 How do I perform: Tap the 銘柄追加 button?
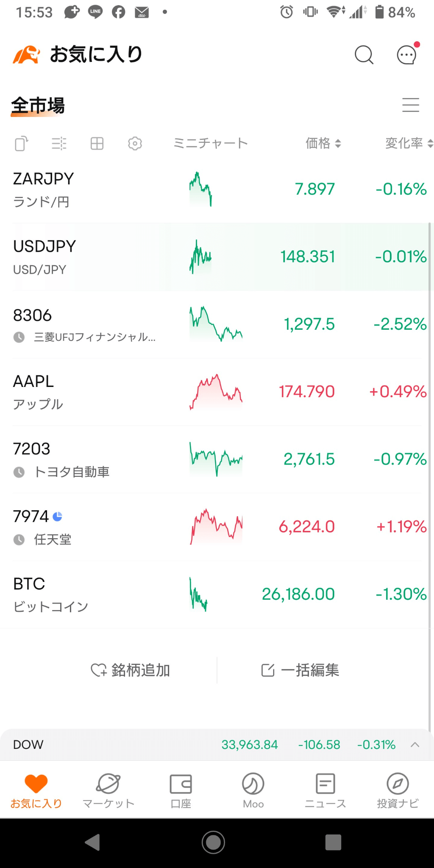tap(131, 670)
